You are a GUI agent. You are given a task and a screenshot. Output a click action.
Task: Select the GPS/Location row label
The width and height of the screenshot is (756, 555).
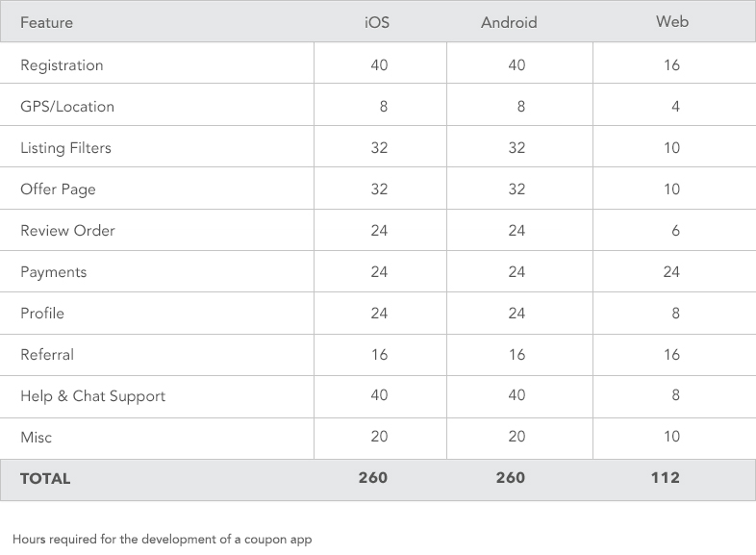[67, 107]
